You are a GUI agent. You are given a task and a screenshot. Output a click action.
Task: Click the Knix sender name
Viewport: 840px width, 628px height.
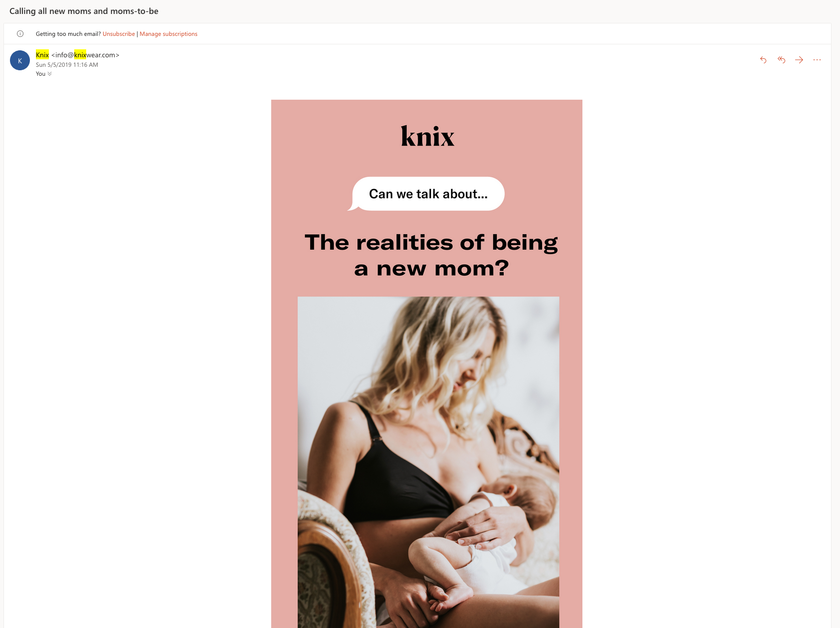pos(42,55)
